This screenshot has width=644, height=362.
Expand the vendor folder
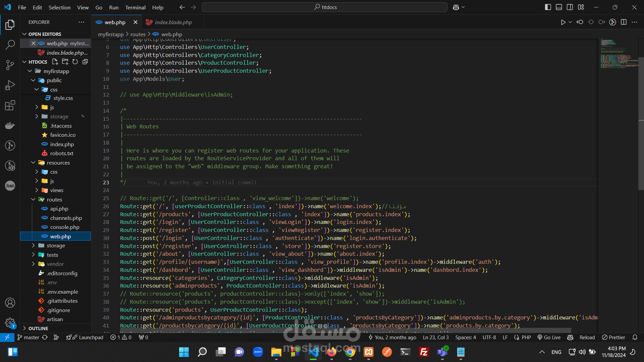pyautogui.click(x=55, y=264)
